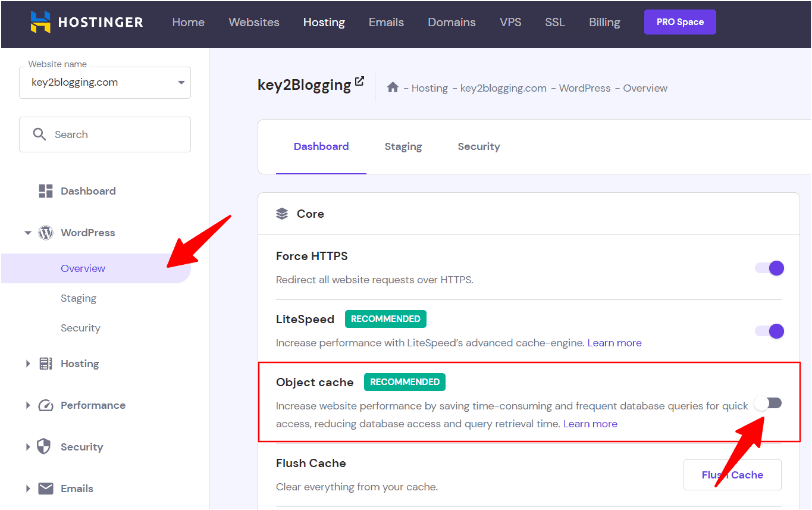Click the Dashboard grid icon in sidebar
Image resolution: width=812 pixels, height=510 pixels.
tap(46, 191)
